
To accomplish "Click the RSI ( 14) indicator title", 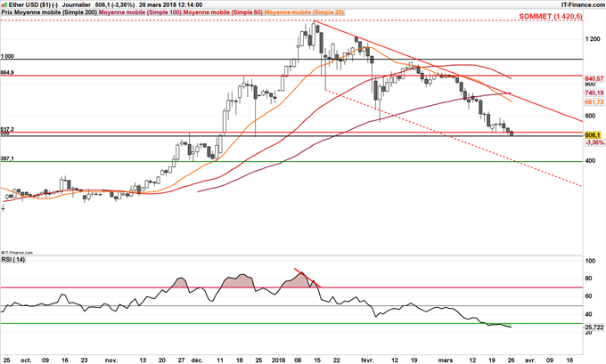I will click(x=13, y=259).
